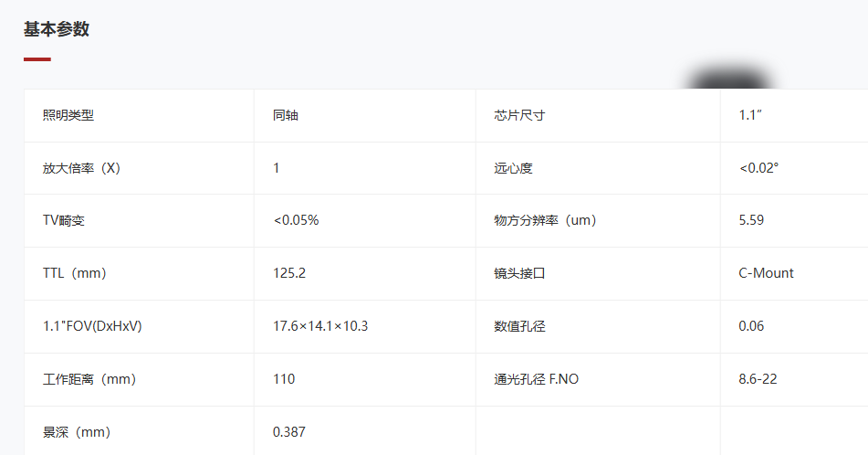
Task: Click the C-Mount value
Action: pyautogui.click(x=766, y=273)
